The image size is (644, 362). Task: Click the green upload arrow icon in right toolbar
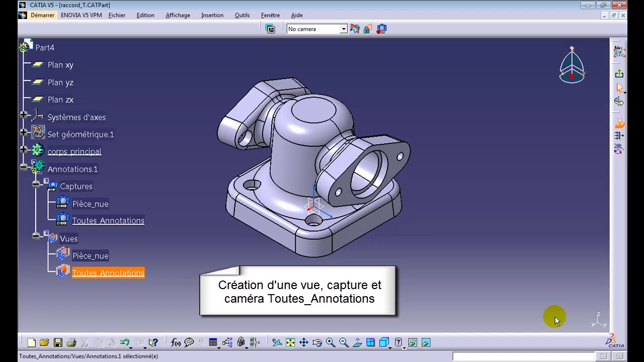619,73
